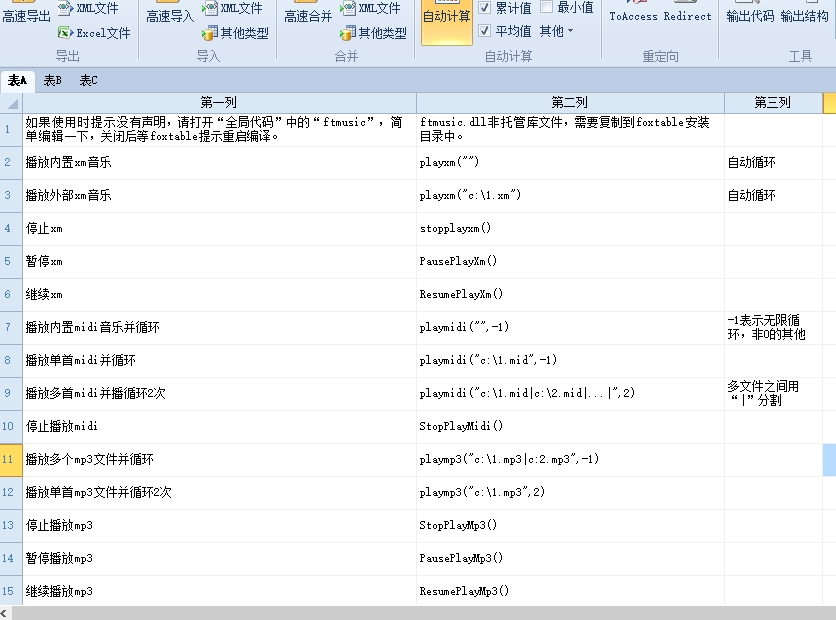Click cell playxm("c:\1.xm")
The image size is (836, 620).
(x=570, y=196)
